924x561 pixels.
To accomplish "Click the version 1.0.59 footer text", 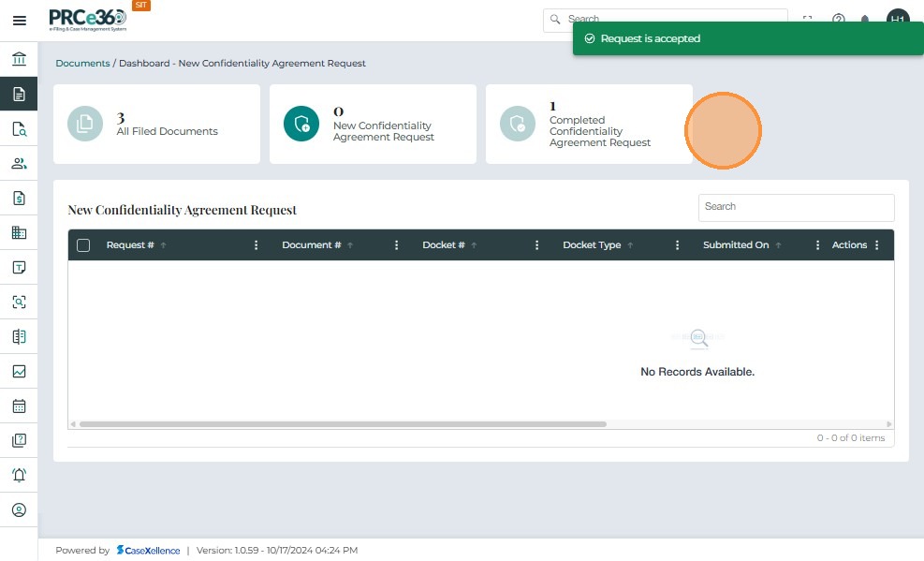I will (277, 551).
